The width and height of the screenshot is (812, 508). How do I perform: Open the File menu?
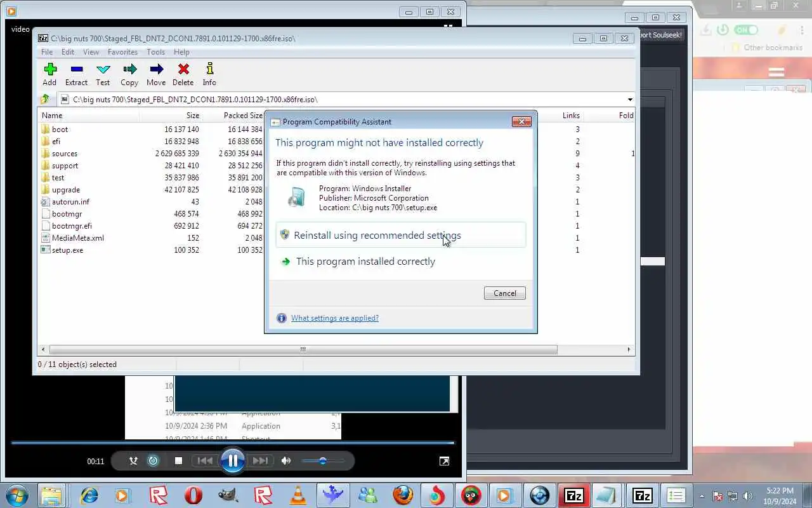click(47, 52)
